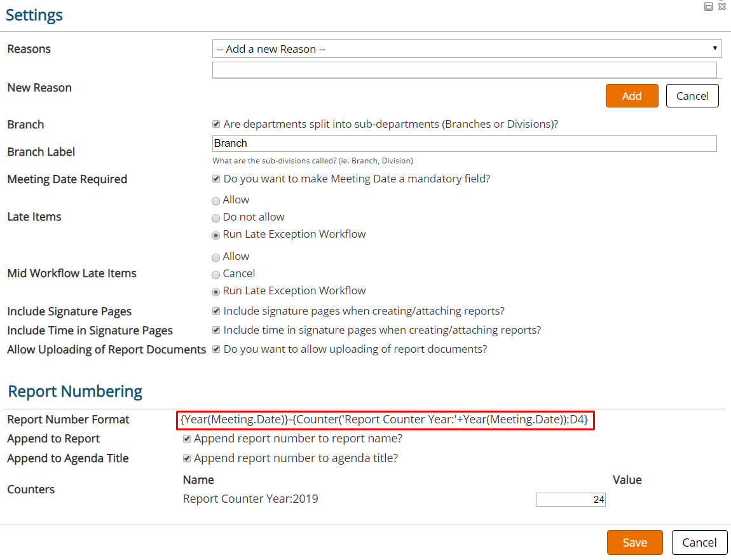Click the 'Report Number Format' label
The image size is (731, 560).
pos(68,420)
